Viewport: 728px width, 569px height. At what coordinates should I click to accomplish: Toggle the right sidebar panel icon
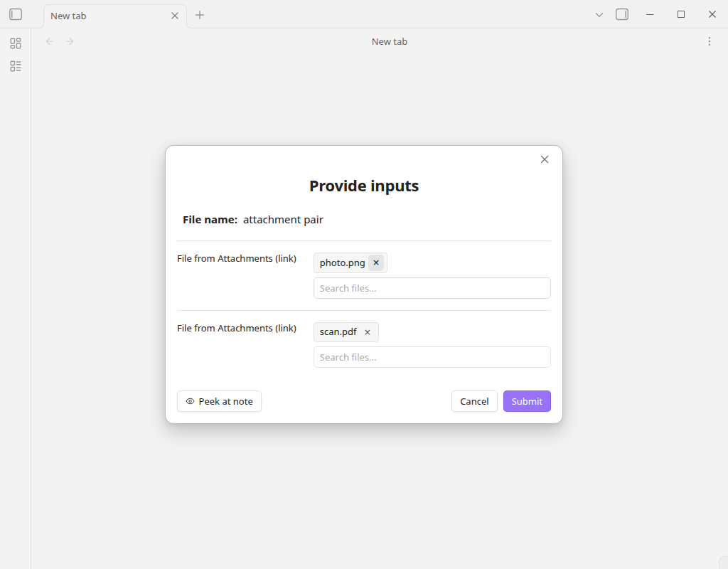tap(622, 14)
